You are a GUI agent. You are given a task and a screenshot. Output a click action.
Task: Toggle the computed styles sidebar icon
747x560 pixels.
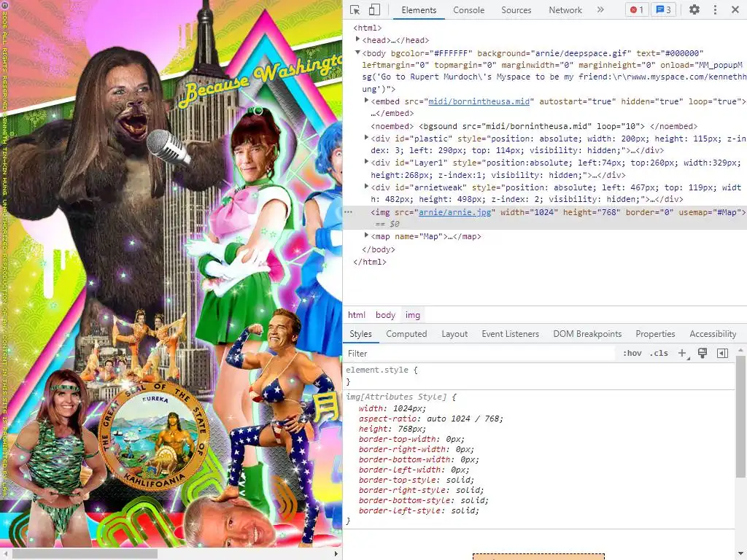(722, 354)
